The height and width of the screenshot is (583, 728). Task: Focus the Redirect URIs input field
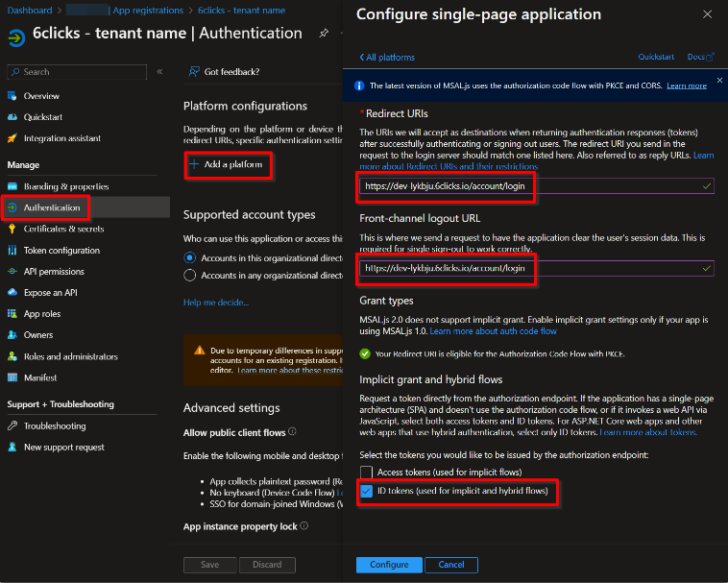pyautogui.click(x=537, y=186)
